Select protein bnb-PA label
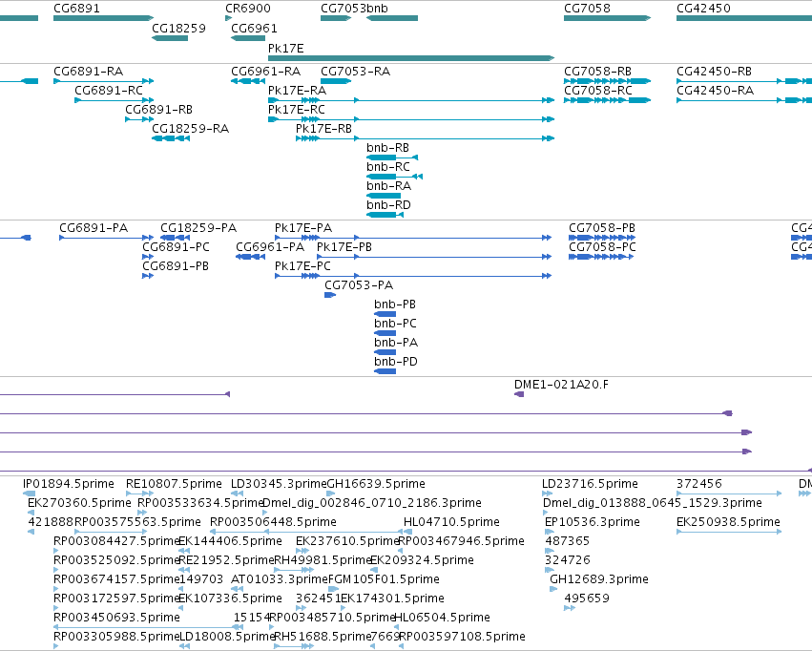The height and width of the screenshot is (651, 812). [396, 344]
